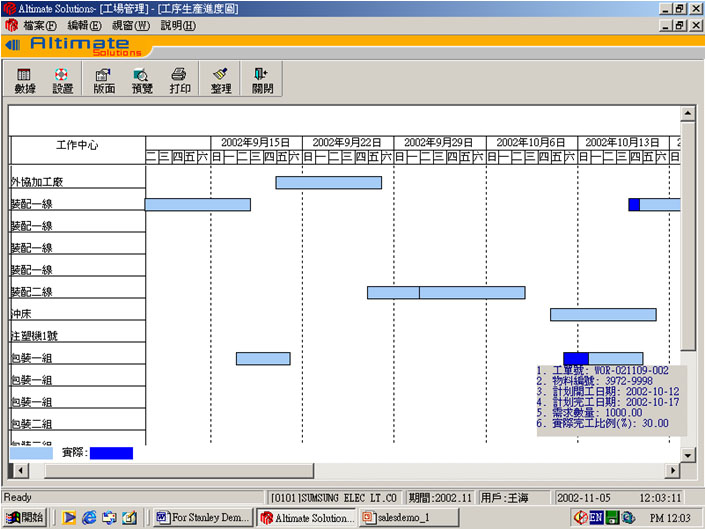The width and height of the screenshot is (706, 530).
Task: Click the 數據 (Data) toolbar icon
Action: coord(25,80)
